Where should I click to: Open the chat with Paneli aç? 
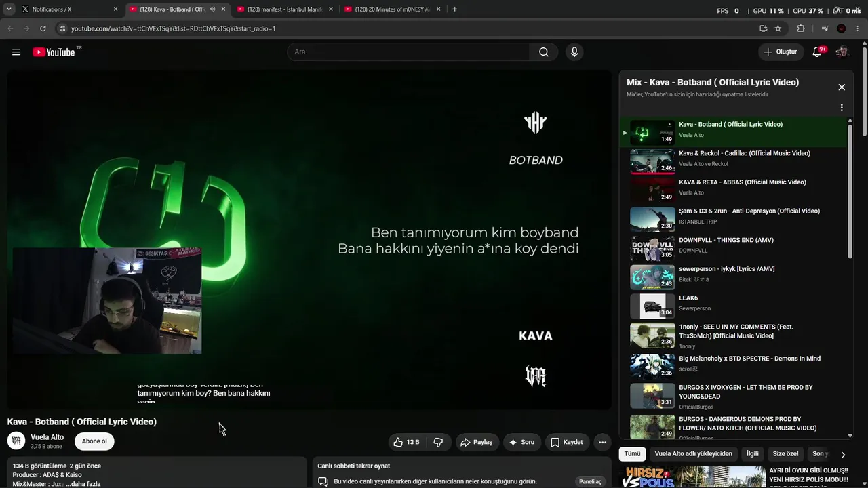tap(590, 481)
